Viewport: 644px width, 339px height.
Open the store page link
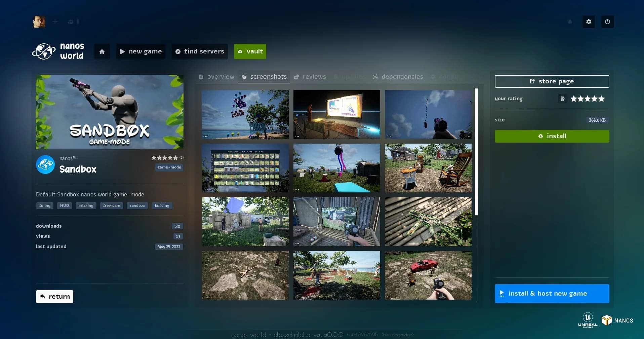point(552,81)
